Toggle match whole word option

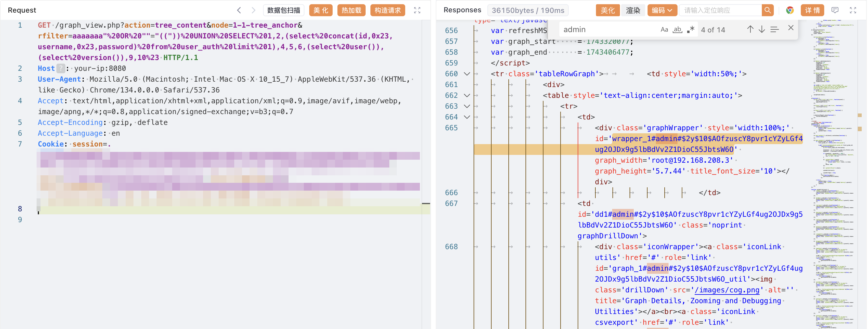677,29
